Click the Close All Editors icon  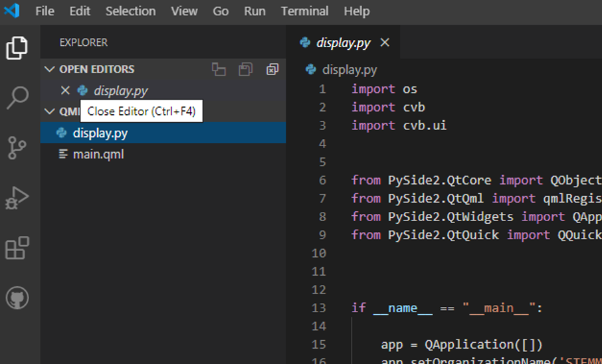pos(272,69)
